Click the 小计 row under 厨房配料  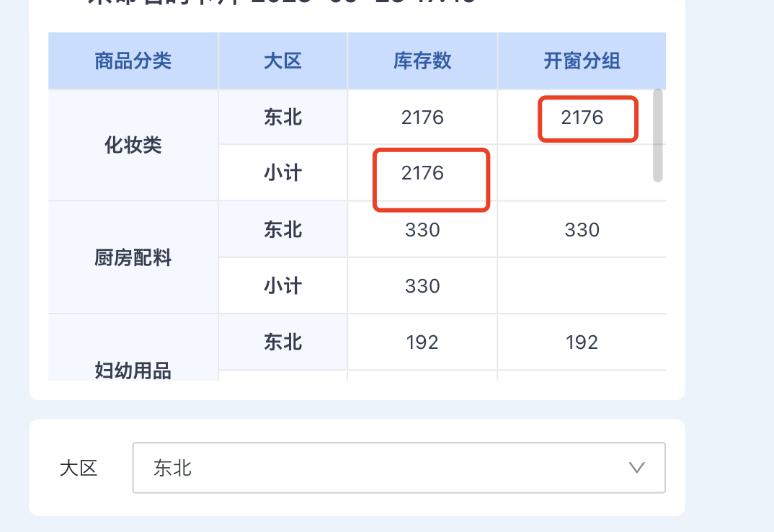(283, 285)
